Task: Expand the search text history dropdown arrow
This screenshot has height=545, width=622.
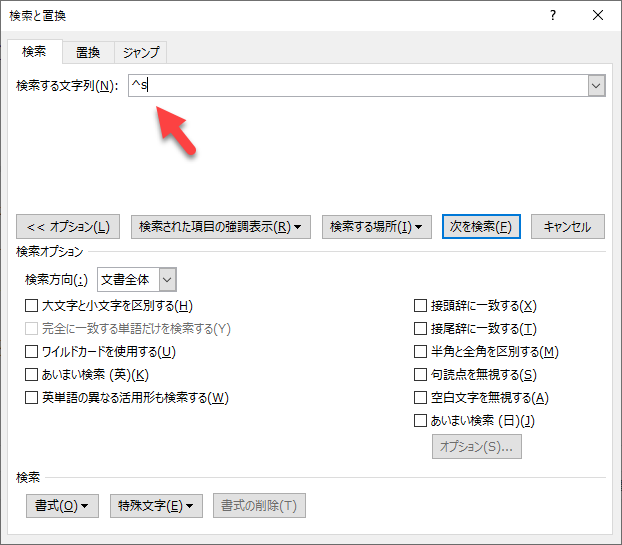Action: 596,86
